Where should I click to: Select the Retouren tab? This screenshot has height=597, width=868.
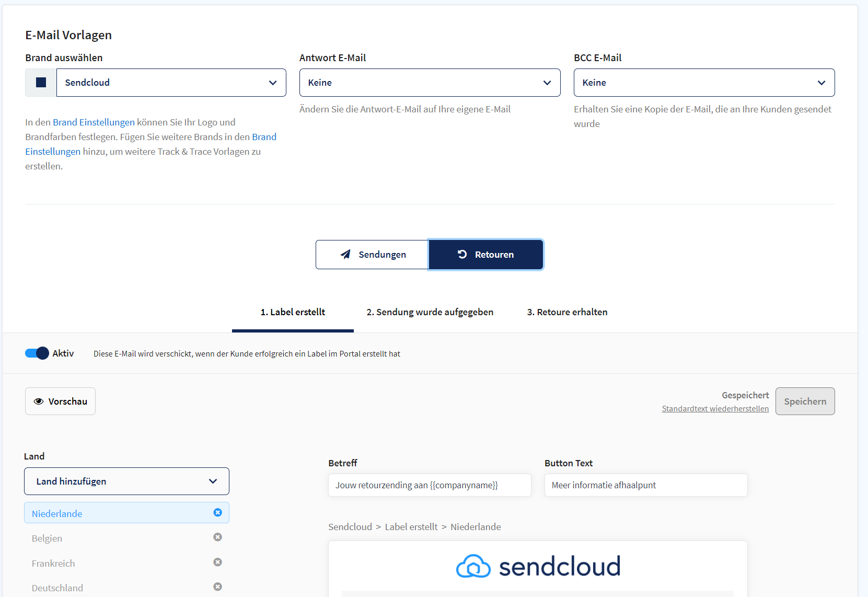[486, 255]
